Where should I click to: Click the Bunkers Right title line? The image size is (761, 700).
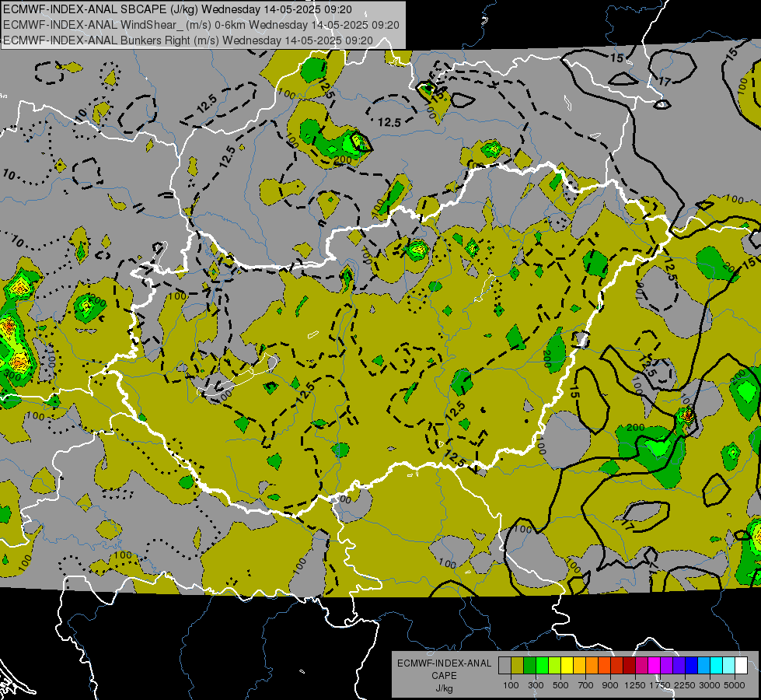tap(188, 40)
